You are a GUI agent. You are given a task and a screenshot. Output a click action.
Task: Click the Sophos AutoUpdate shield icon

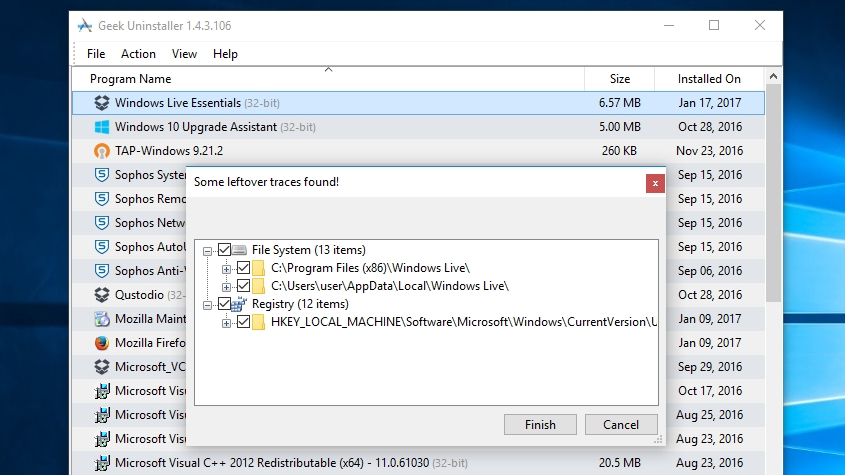pos(101,247)
